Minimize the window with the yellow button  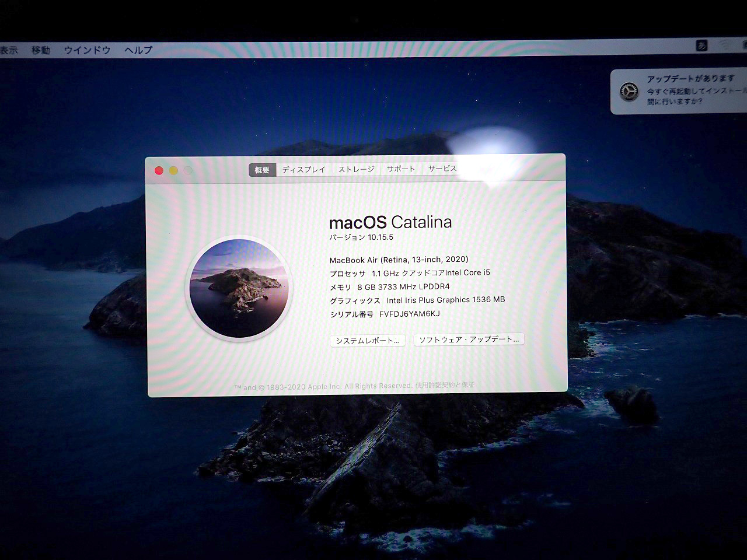pyautogui.click(x=173, y=170)
